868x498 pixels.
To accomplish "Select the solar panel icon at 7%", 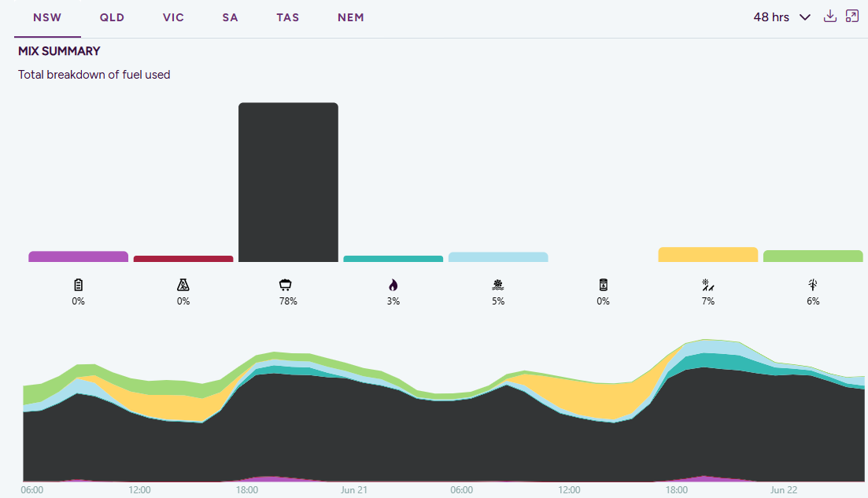I will (x=708, y=285).
